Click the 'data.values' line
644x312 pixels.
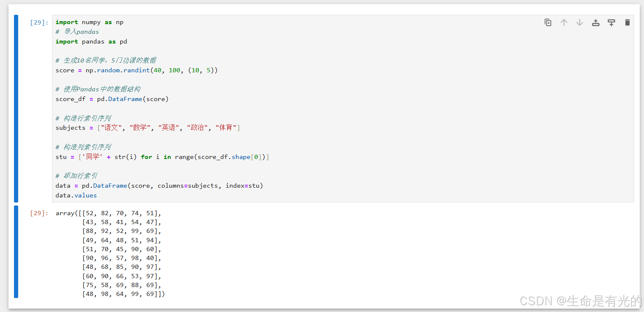(76, 195)
